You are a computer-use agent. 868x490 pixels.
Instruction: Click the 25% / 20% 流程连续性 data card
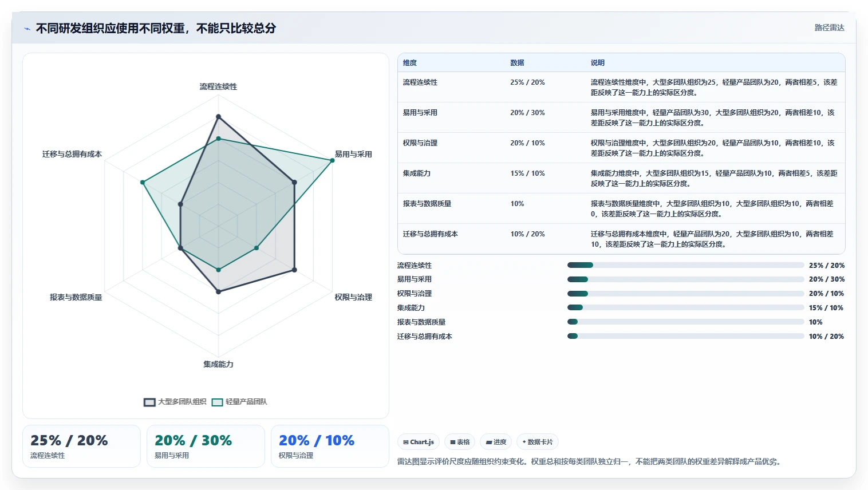81,446
